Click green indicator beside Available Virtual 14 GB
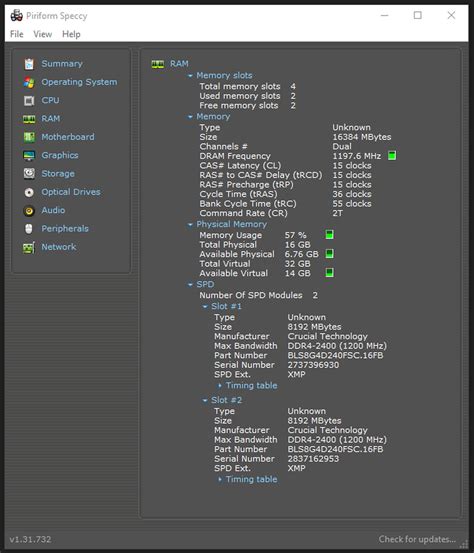Screen dimensions: 474x553 tap(329, 273)
